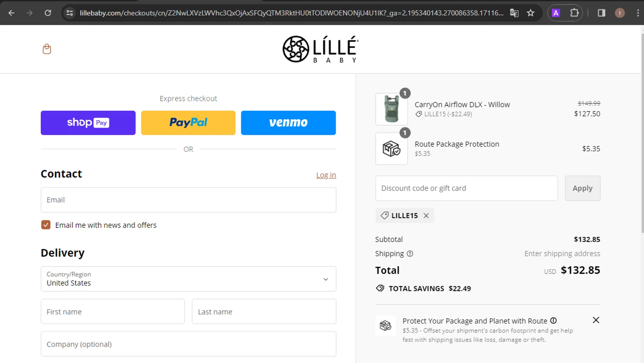Bookmark this page with star icon
644x363 pixels.
click(x=531, y=13)
